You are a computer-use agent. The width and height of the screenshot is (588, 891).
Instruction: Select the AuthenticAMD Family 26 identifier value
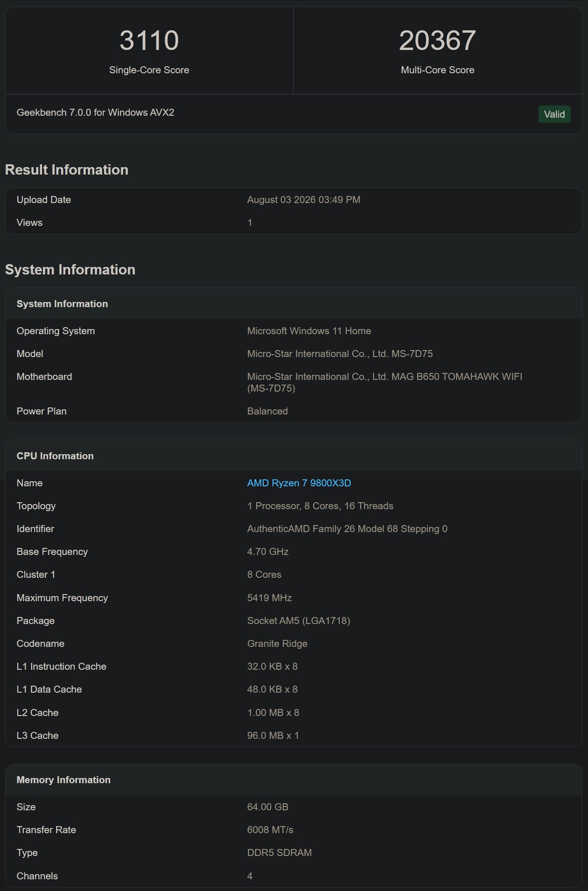(x=347, y=529)
